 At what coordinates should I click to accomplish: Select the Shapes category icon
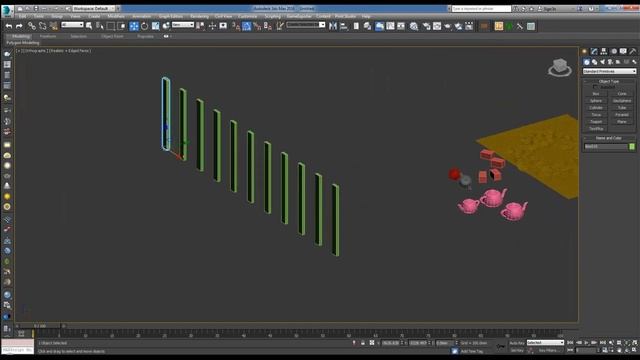coord(595,62)
